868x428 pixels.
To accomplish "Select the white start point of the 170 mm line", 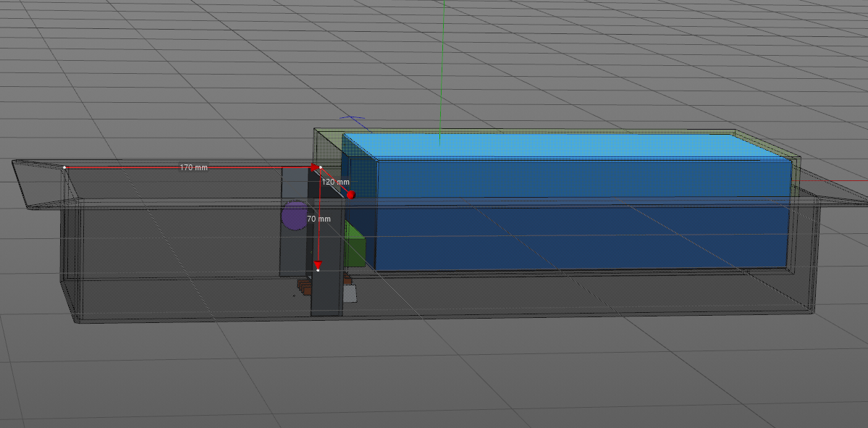I will (x=64, y=167).
